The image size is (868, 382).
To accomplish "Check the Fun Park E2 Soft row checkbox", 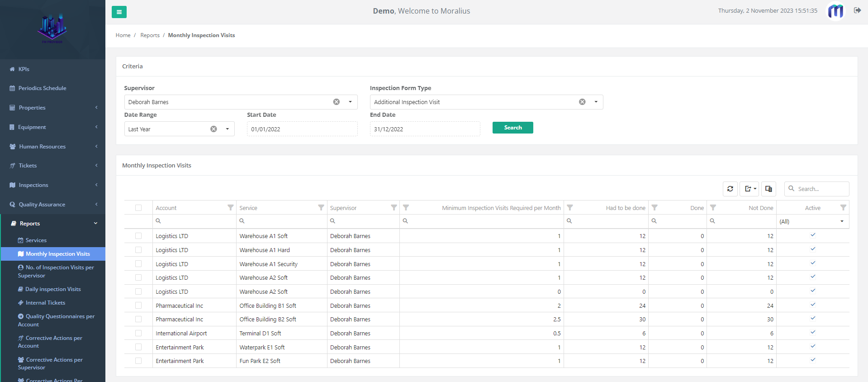I will point(138,361).
